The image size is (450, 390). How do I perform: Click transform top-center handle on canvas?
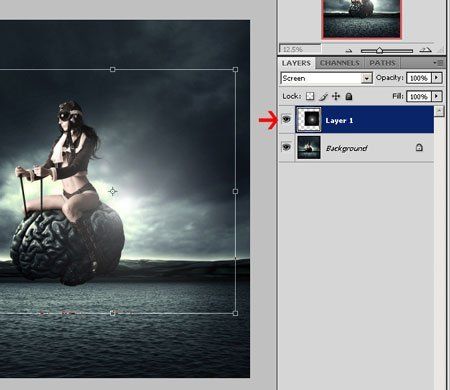[x=113, y=69]
